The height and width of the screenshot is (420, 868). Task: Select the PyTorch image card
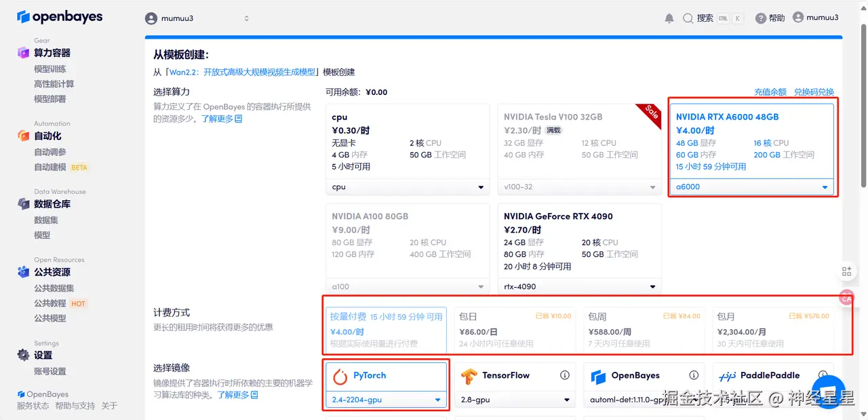[386, 385]
